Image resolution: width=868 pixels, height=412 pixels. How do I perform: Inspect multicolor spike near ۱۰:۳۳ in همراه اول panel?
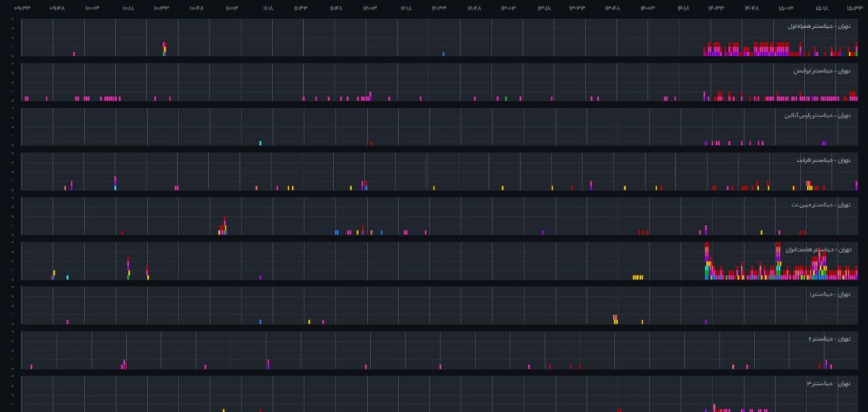[165, 49]
